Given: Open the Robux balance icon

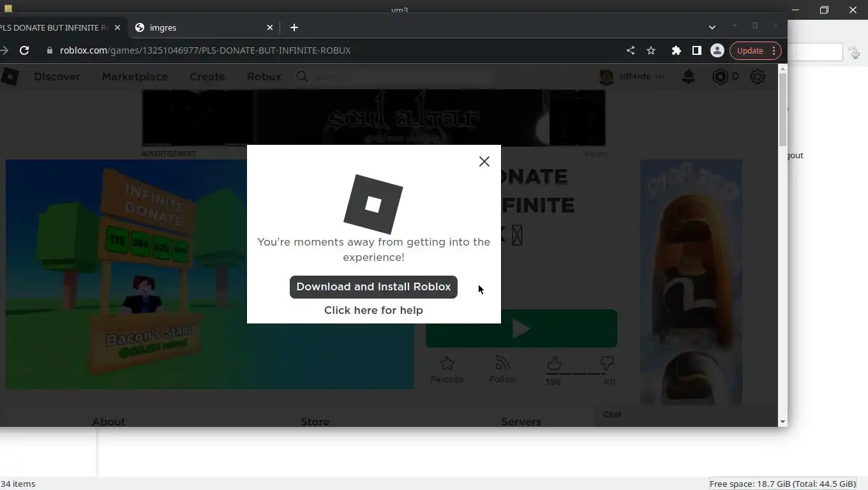Looking at the screenshot, I should 721,77.
